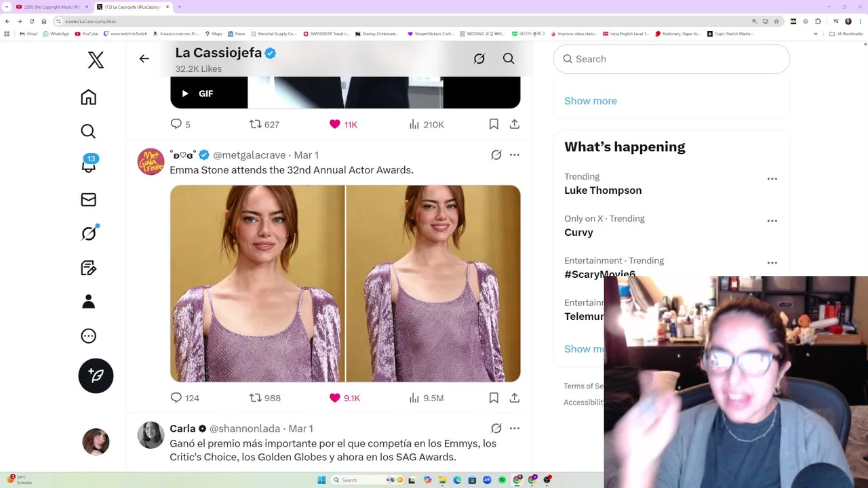The image size is (868, 488).
Task: Bookmark the Emma Stone post
Action: pyautogui.click(x=494, y=398)
